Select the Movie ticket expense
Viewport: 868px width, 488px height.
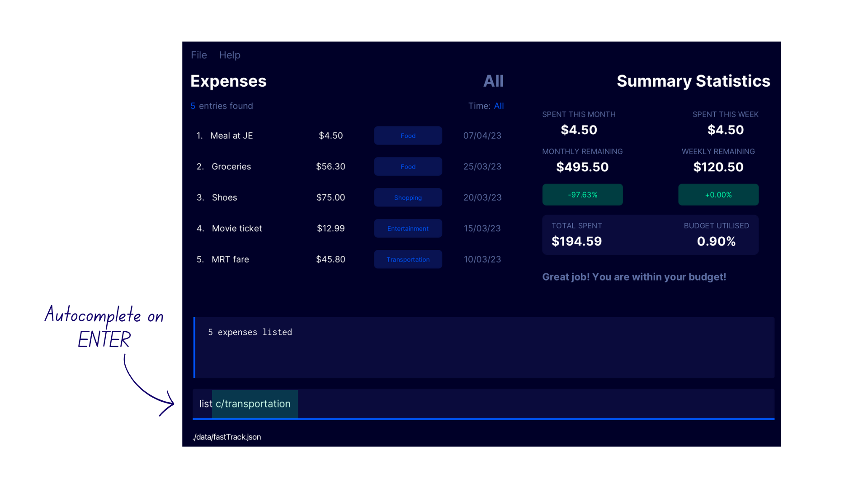pyautogui.click(x=349, y=228)
